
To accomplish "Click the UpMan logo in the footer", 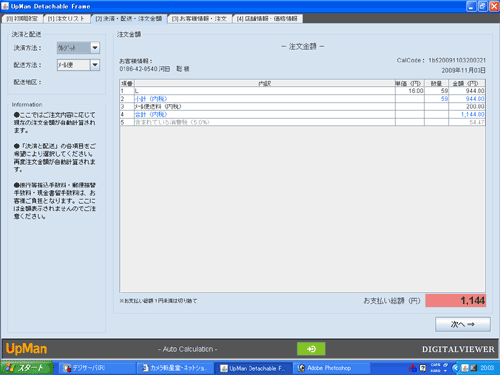I will [x=26, y=349].
